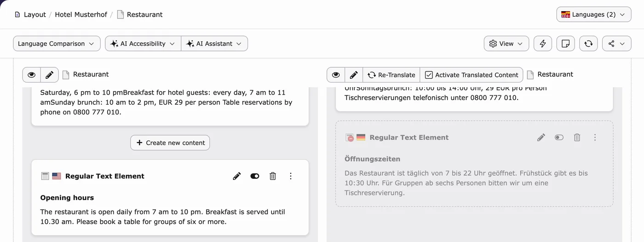Open the share icon dropdown
This screenshot has height=242, width=644.
click(x=616, y=43)
